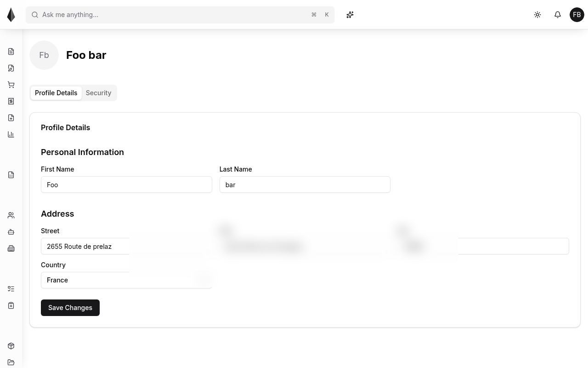Screen dimensions: 588x368
Task: Click the Personal Information heading
Action: [x=82, y=152]
